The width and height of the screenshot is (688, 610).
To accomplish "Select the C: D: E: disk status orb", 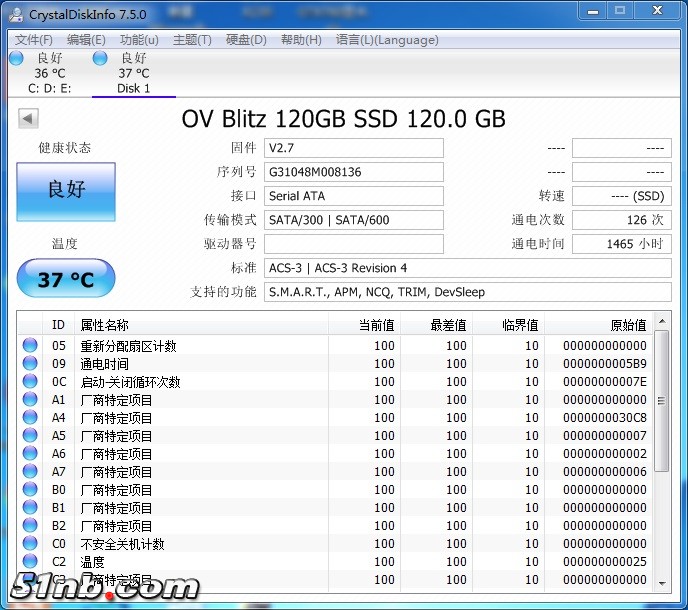I will 16,58.
